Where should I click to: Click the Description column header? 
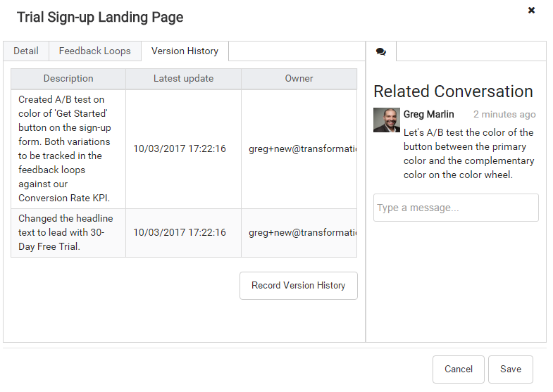68,79
